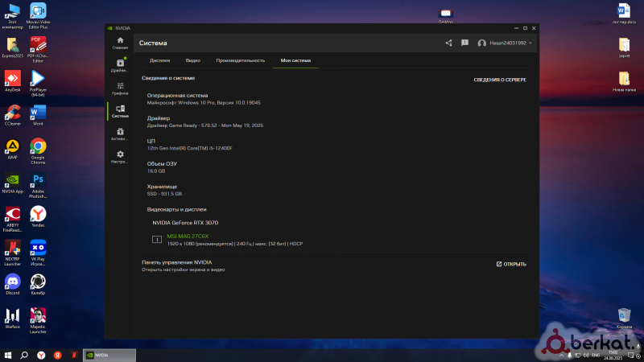This screenshot has width=644, height=362.
Task: Click ОТКРЫТЬ for NVIDIA Control Panel
Action: pos(511,264)
